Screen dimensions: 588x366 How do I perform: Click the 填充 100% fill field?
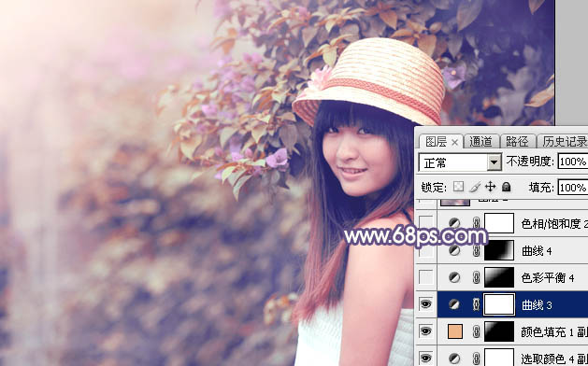tap(573, 187)
